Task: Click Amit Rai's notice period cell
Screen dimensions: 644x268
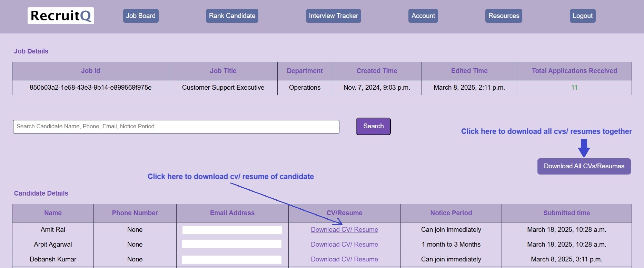Action: [x=451, y=230]
